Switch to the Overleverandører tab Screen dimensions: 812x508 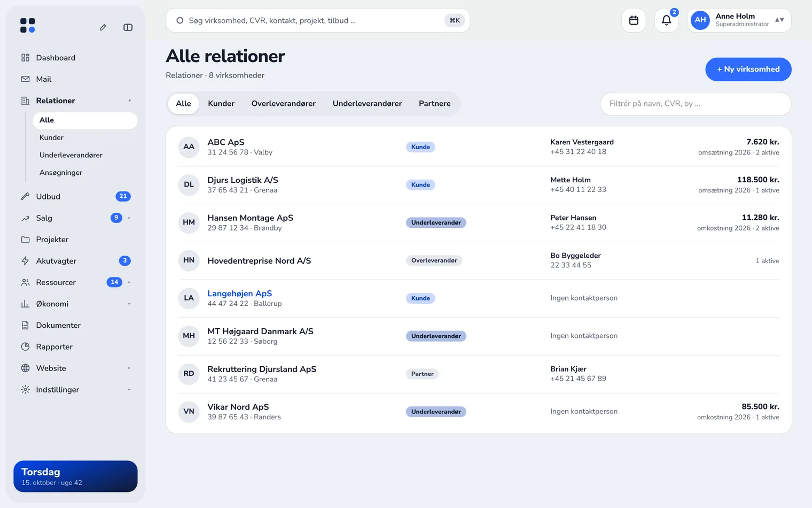click(x=284, y=104)
